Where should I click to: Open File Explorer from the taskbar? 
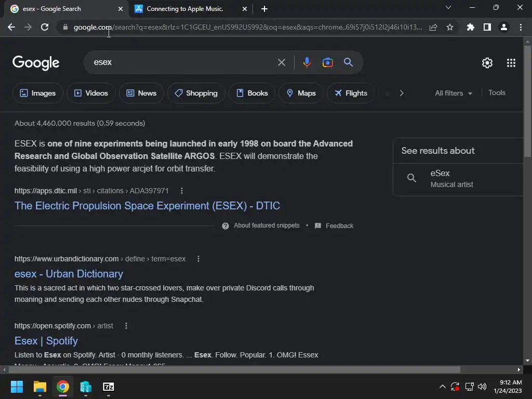click(39, 387)
